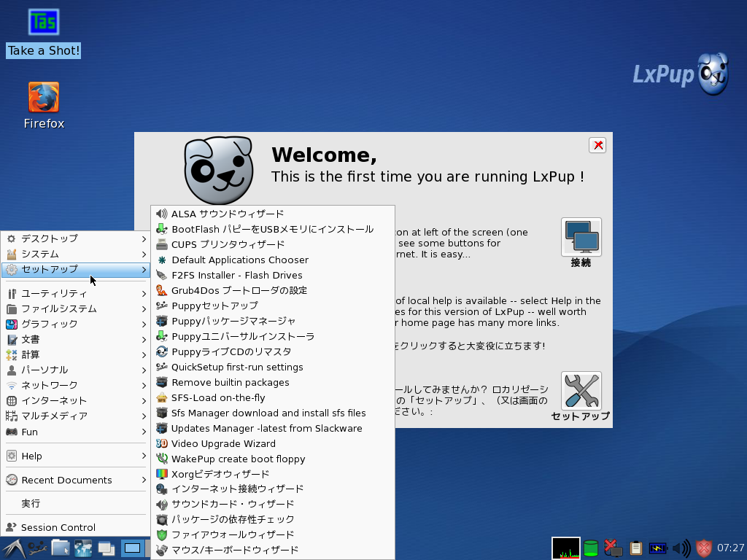Launch インターネット接続ウィザード
747x560 pixels.
tap(273, 489)
